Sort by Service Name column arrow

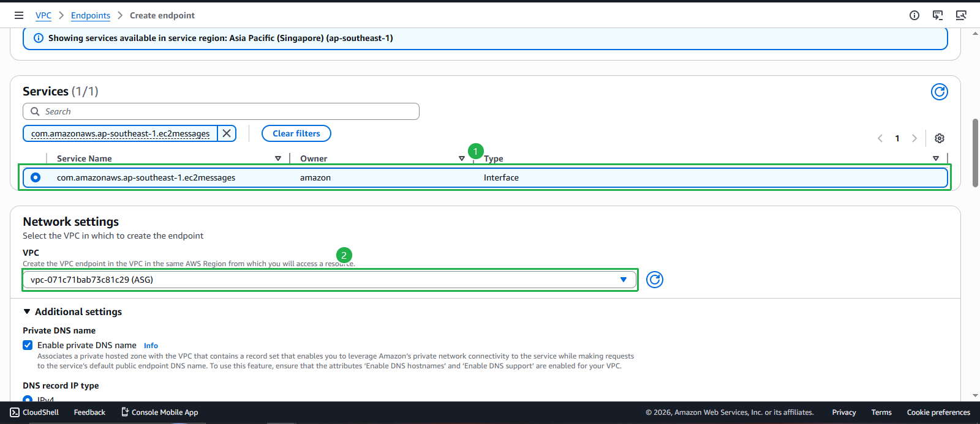tap(278, 158)
